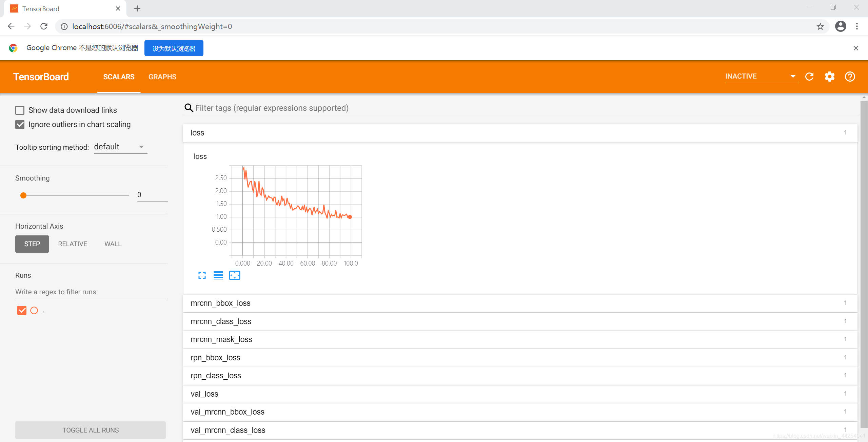
Task: Select only the '.' run radio circle
Action: (x=34, y=311)
